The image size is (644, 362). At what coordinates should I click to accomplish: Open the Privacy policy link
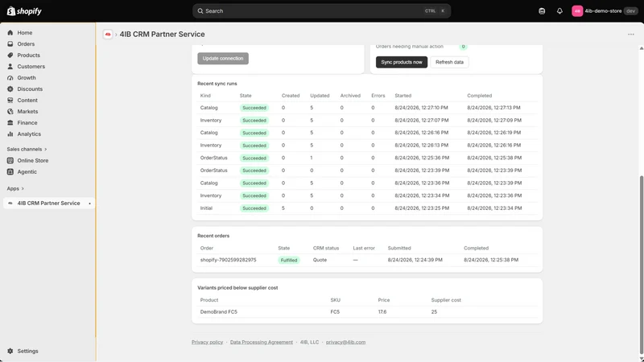click(x=207, y=342)
